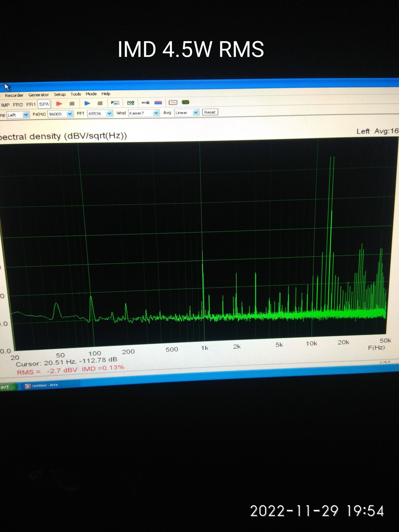
Task: Click the 20k frequency axis label
Action: [x=343, y=342]
